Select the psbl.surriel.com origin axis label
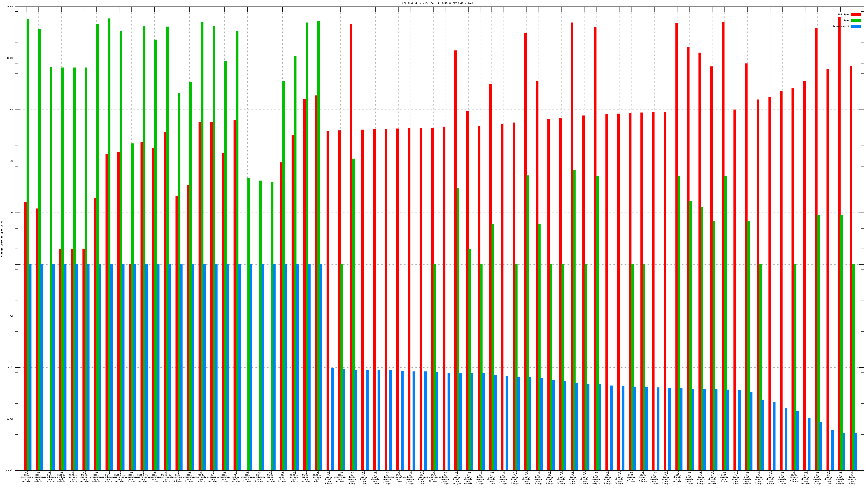The width and height of the screenshot is (868, 488). pyautogui.click(x=201, y=477)
